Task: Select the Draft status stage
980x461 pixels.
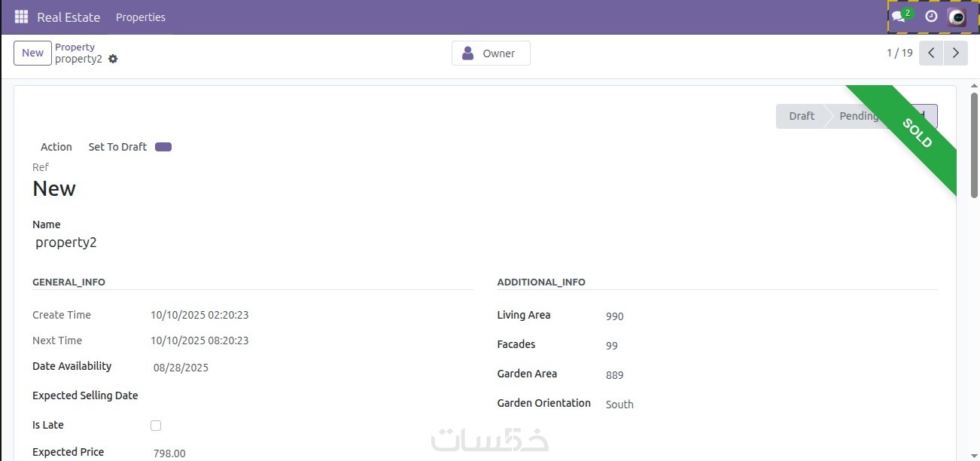Action: tap(802, 116)
